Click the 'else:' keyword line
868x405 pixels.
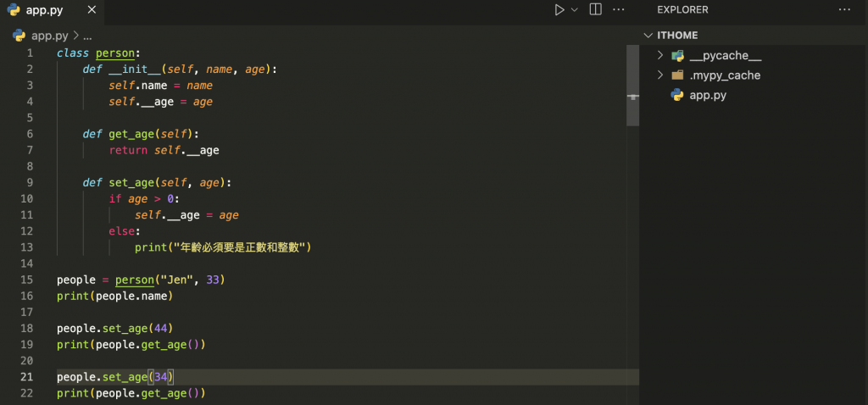pyautogui.click(x=125, y=231)
